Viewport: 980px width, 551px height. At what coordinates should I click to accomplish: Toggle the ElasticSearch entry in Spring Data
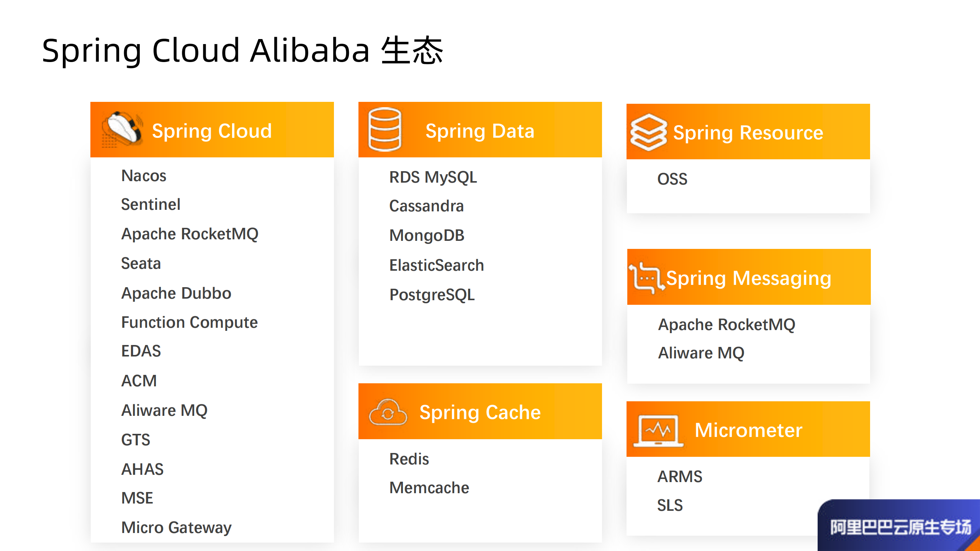pyautogui.click(x=436, y=265)
